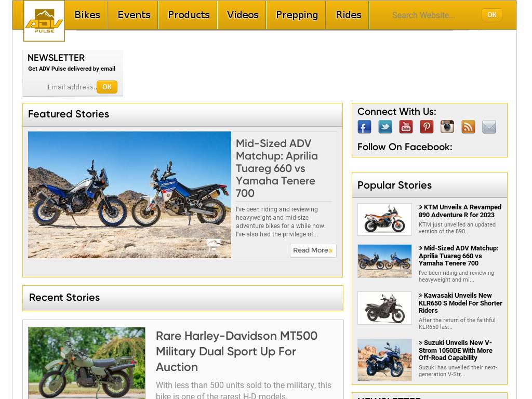Open the Twitter social icon
Image resolution: width=532 pixels, height=399 pixels.
click(385, 127)
